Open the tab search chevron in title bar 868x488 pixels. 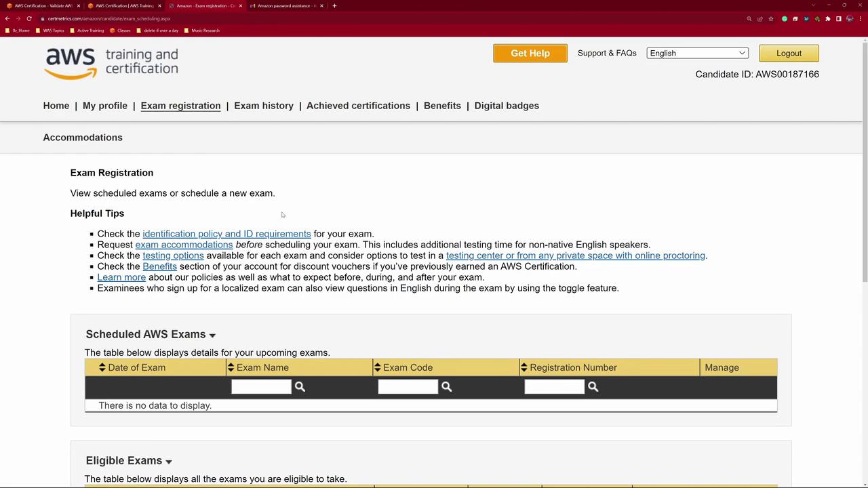click(813, 6)
